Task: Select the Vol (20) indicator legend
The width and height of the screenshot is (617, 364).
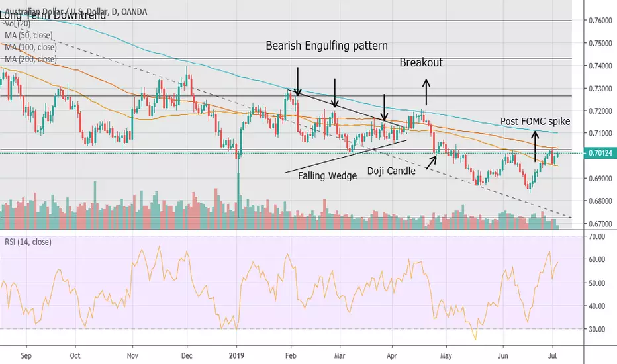Action: pyautogui.click(x=17, y=24)
